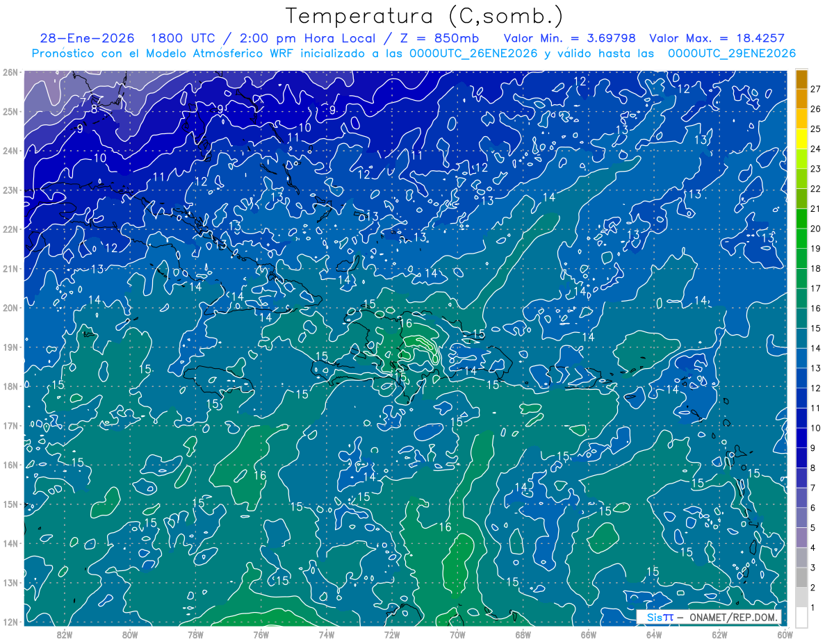Image resolution: width=834 pixels, height=644 pixels.
Task: Click the '26N' latitude axis label
Action: [10, 72]
